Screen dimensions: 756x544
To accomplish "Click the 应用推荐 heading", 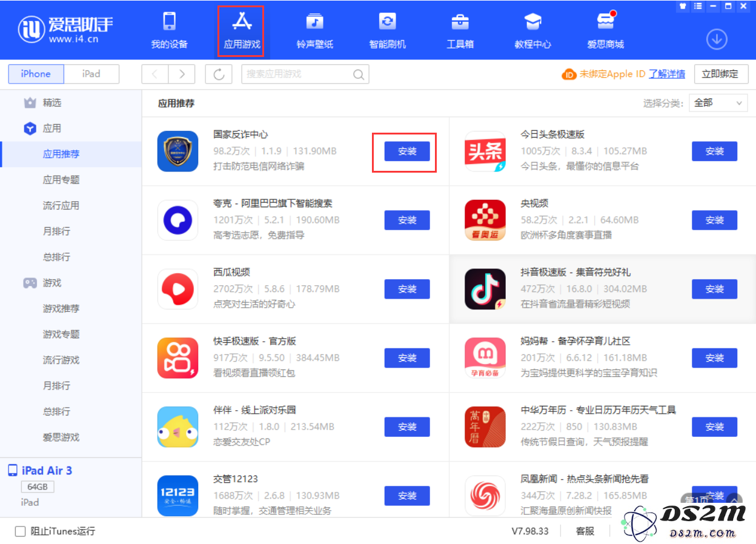I will pyautogui.click(x=176, y=103).
